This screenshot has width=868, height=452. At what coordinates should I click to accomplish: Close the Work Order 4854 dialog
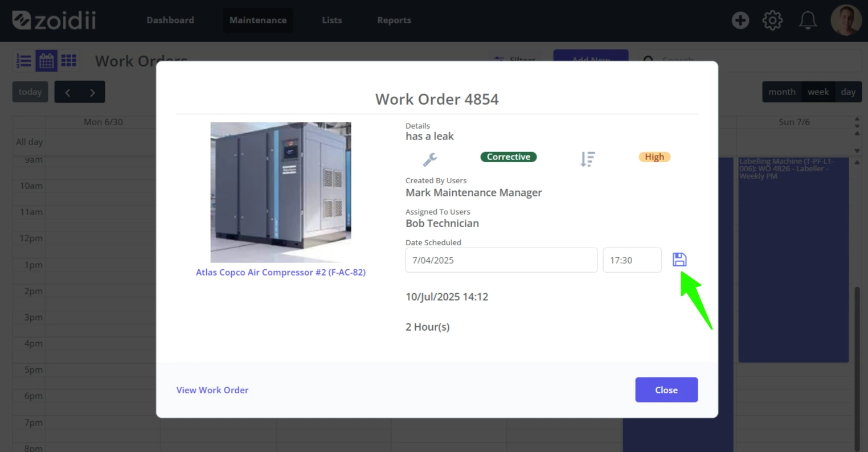point(666,390)
